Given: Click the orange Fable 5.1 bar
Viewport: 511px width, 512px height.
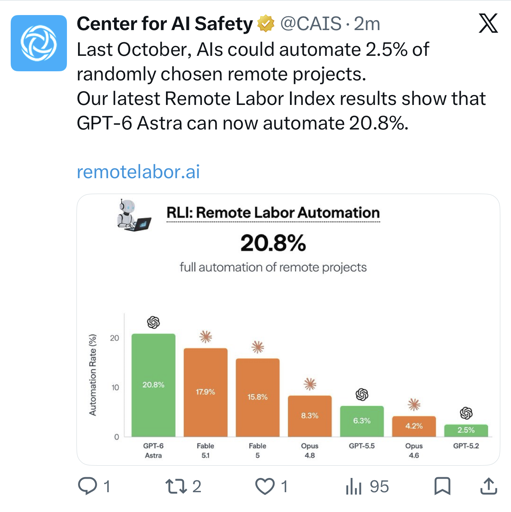Looking at the screenshot, I should coord(206,393).
